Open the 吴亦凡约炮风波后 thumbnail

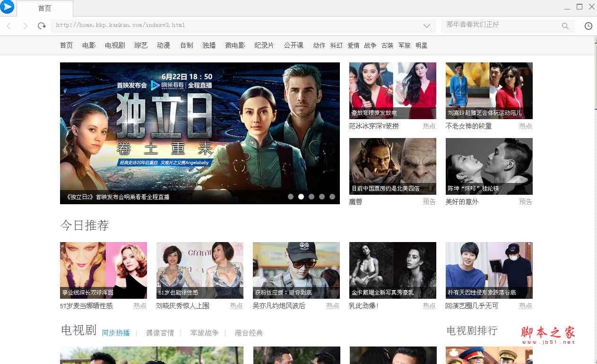tap(296, 270)
